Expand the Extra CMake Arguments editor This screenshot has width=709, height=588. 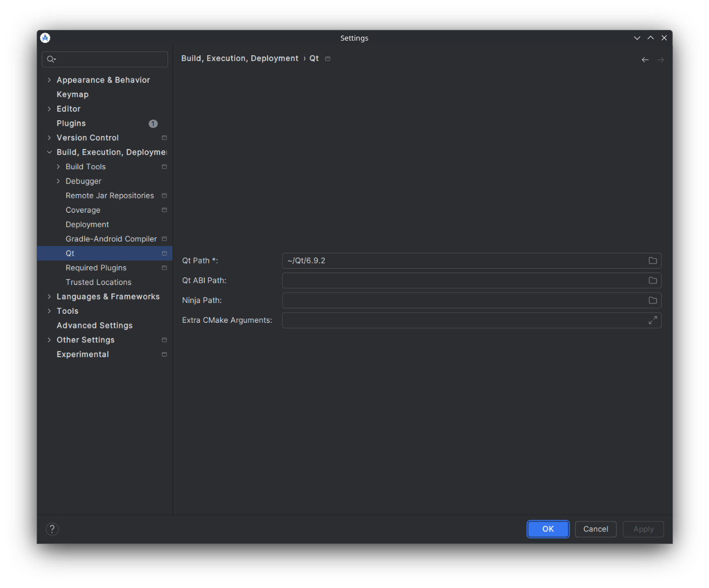[653, 320]
